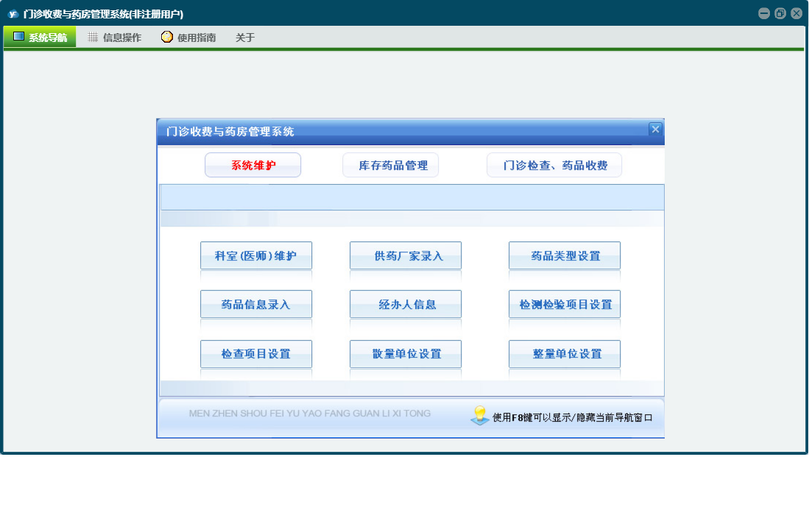
Task: Click the dialog title 门诊收费与药房管理系统
Action: pyautogui.click(x=230, y=131)
